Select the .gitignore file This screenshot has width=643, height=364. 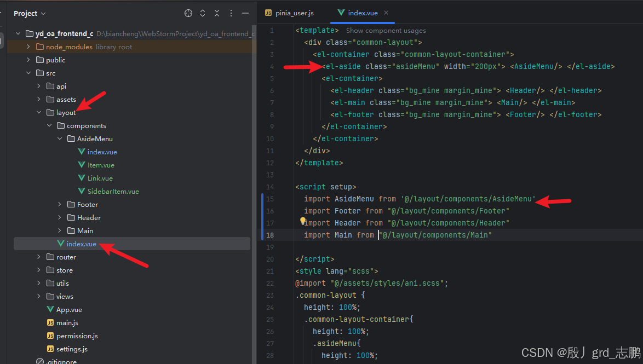pos(61,361)
